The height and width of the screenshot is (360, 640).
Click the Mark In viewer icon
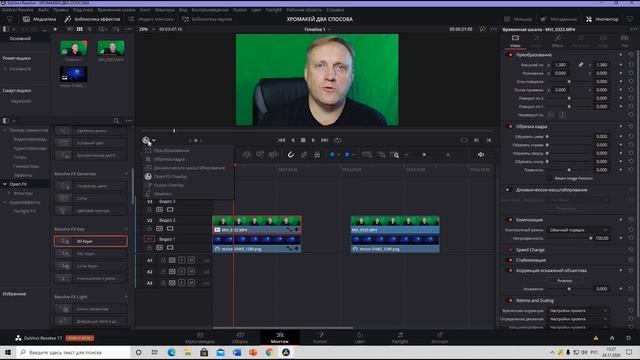(x=476, y=140)
